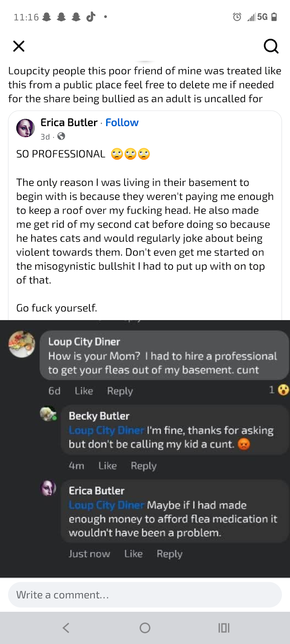The image size is (290, 644).
Task: Tap the globe public privacy icon
Action: 61,136
